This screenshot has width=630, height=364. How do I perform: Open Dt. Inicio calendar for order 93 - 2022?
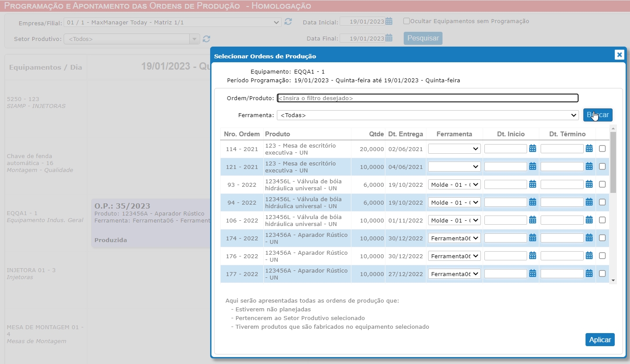point(532,184)
